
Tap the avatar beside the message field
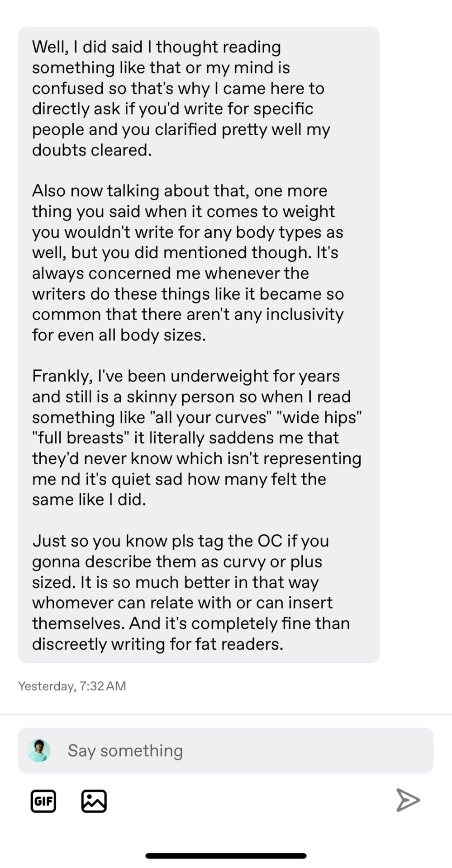(39, 750)
